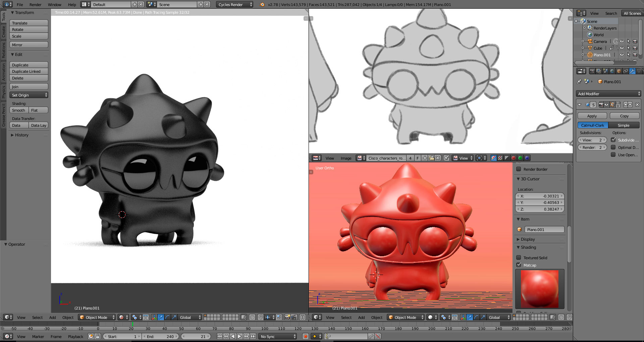Open the Constraints properties tab chain icon
The width and height of the screenshot is (644, 342).
pyautogui.click(x=626, y=71)
